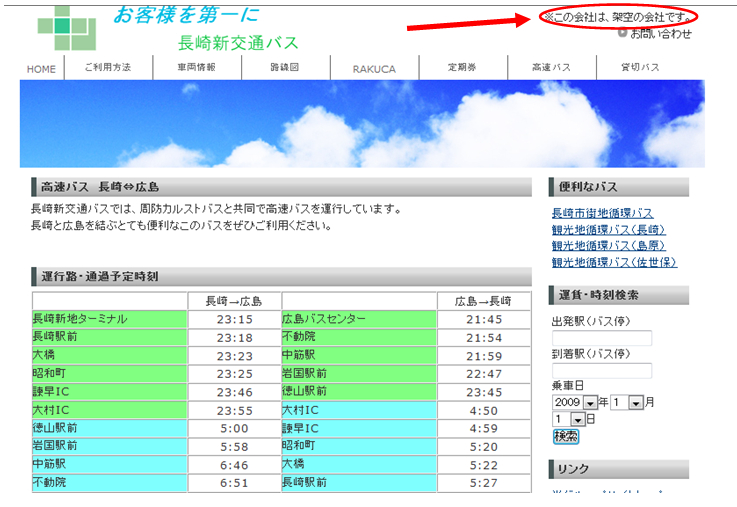The image size is (737, 507).
Task: Select the 広島バスセンター stop cell
Action: pos(359,319)
